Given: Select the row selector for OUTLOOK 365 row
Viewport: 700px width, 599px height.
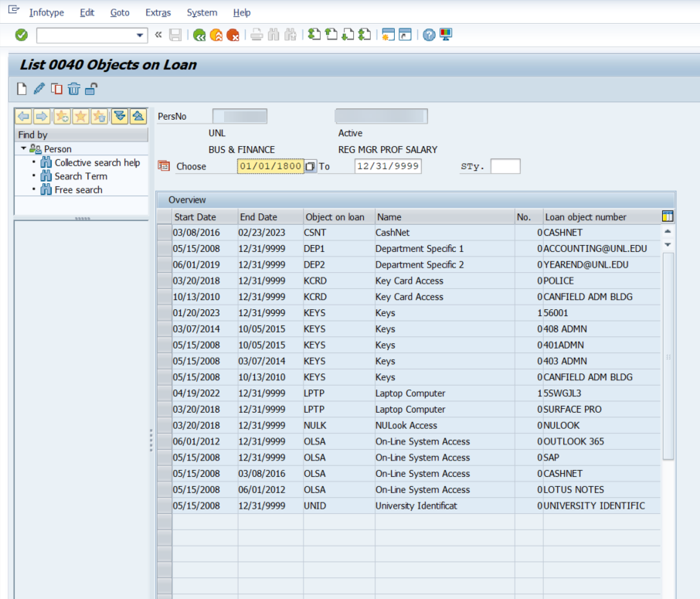Looking at the screenshot, I should 165,442.
